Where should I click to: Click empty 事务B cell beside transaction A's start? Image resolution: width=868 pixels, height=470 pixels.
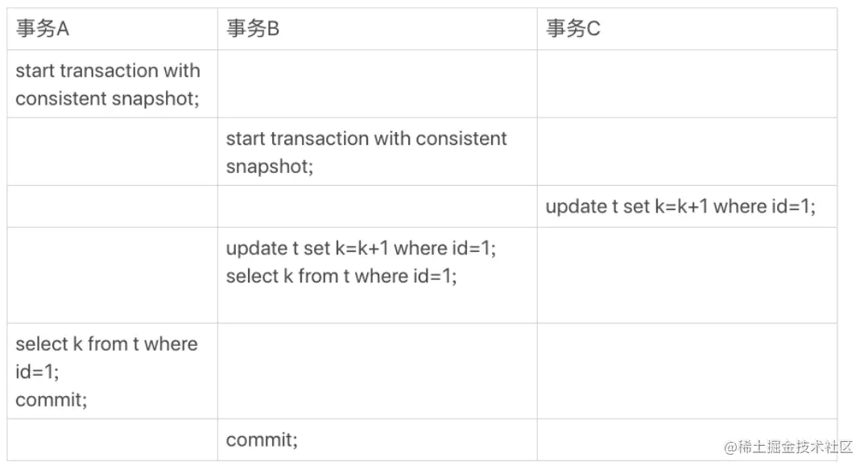click(x=378, y=85)
